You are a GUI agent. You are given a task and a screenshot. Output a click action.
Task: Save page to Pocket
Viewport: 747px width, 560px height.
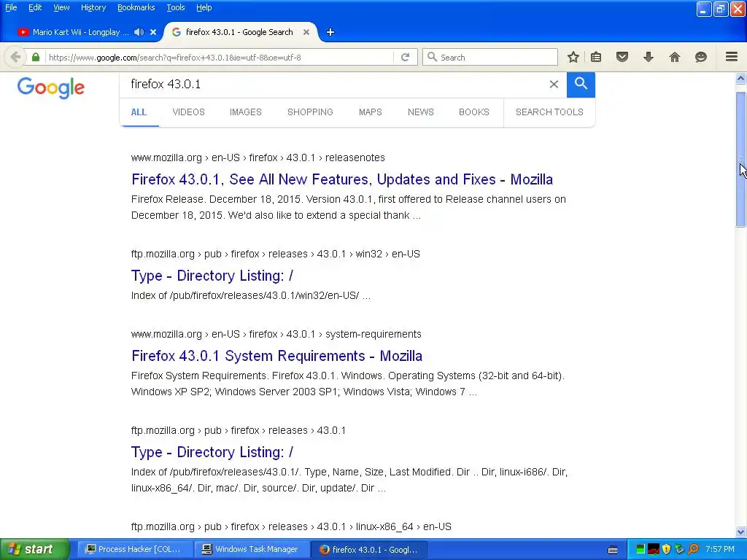pos(622,57)
